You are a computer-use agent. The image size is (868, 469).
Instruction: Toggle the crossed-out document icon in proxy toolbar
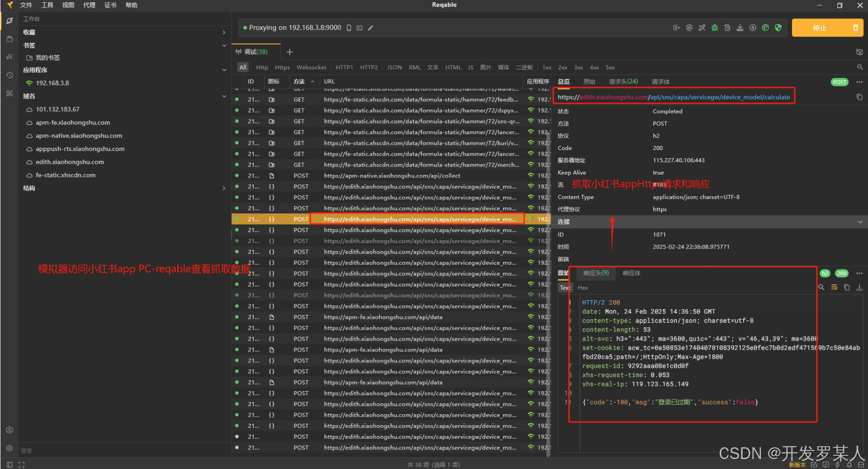click(x=727, y=28)
